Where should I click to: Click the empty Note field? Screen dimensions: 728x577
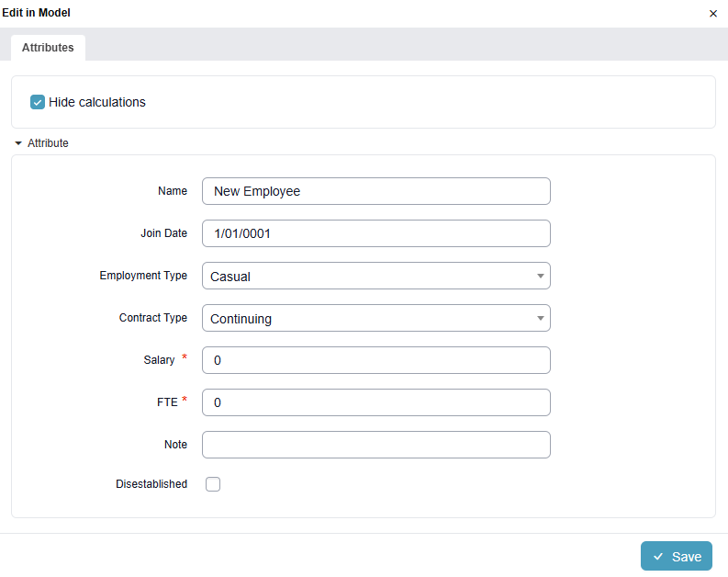coord(376,445)
